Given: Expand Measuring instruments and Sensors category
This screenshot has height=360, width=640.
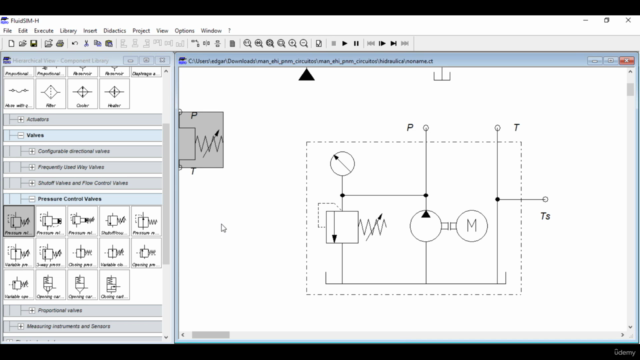Looking at the screenshot, I should pyautogui.click(x=21, y=326).
